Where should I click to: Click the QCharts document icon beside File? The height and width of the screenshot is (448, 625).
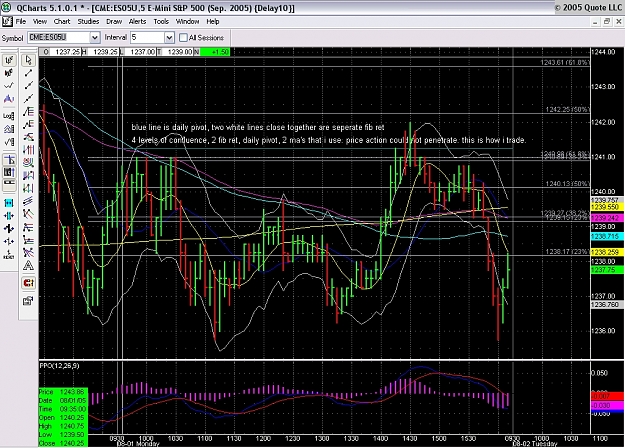click(x=7, y=22)
